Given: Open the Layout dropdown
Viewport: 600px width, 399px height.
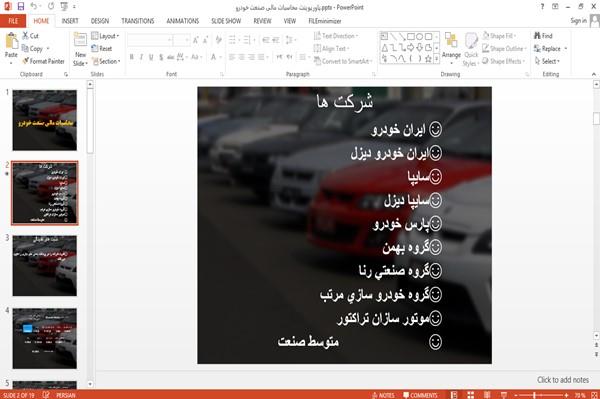Looking at the screenshot, I should (x=105, y=36).
